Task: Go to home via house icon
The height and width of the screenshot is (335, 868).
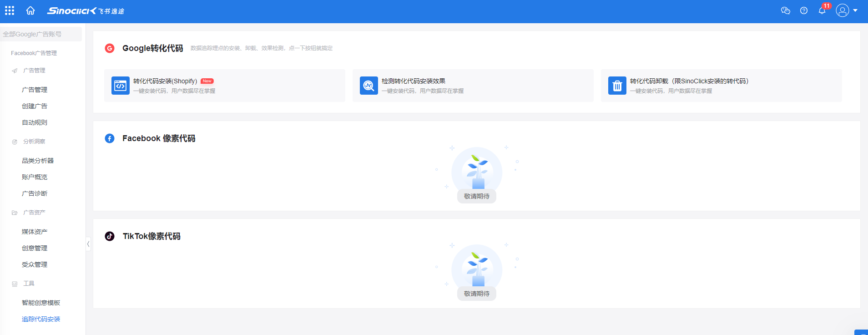Action: click(30, 10)
